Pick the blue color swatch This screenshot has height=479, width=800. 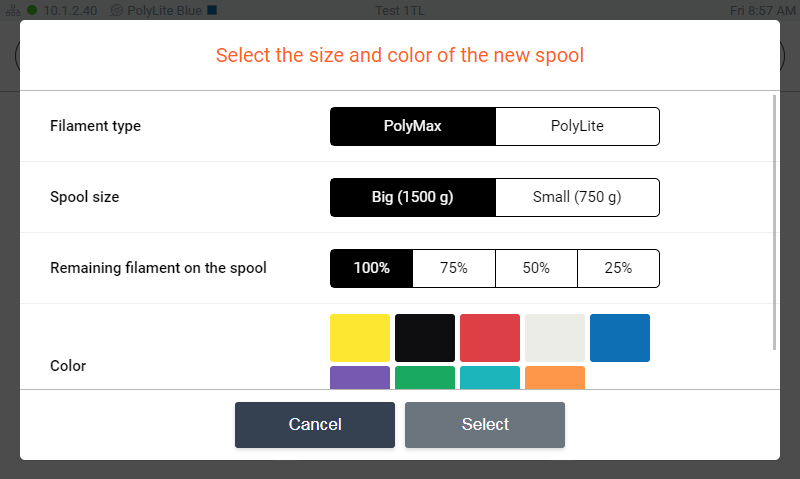tap(620, 338)
